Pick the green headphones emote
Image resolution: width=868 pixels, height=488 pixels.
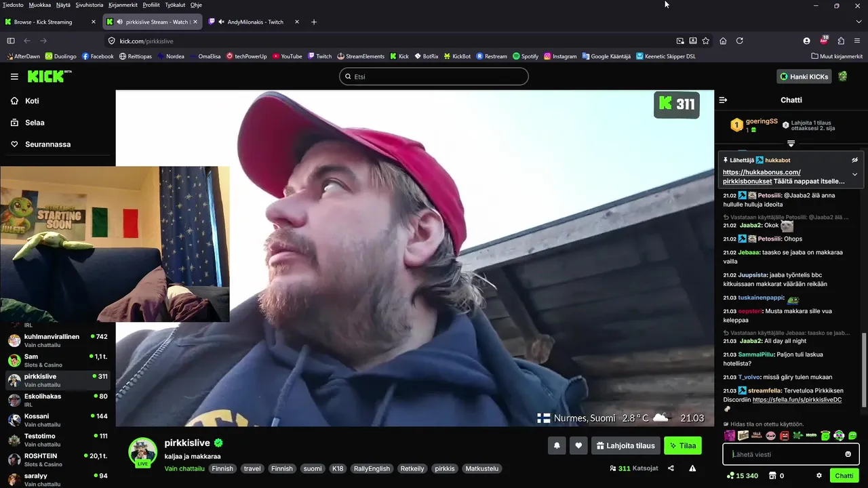839,436
